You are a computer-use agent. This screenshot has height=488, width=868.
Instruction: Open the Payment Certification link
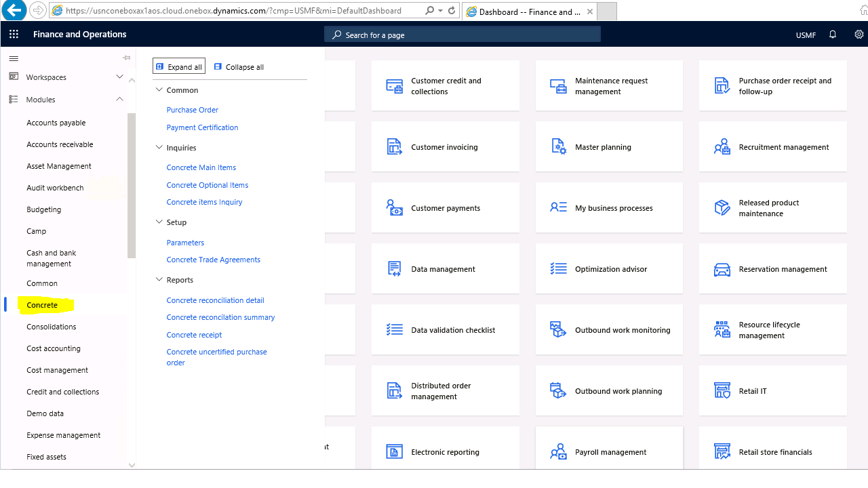pos(203,127)
